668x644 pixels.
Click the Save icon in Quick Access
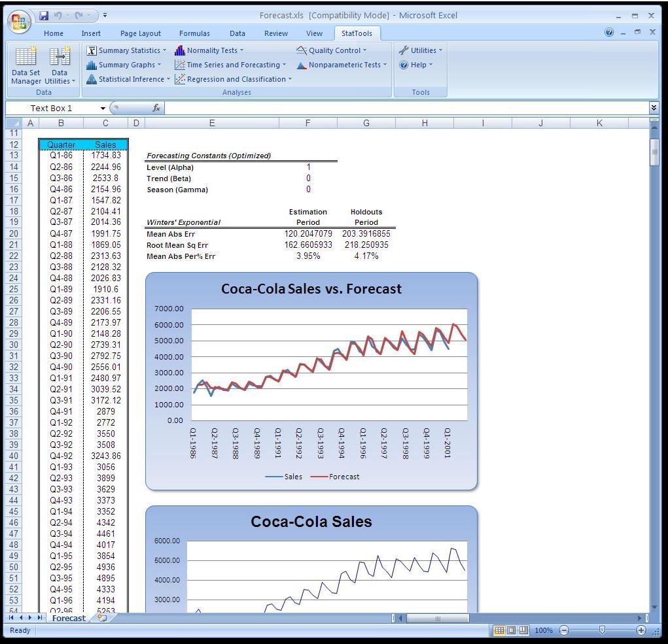point(44,16)
